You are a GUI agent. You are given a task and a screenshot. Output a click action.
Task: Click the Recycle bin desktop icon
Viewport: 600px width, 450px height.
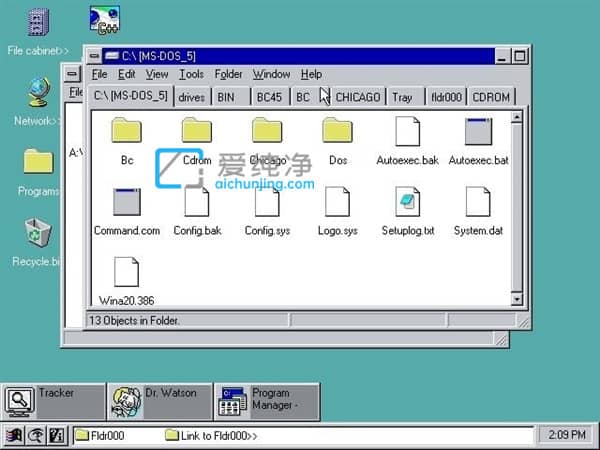38,233
